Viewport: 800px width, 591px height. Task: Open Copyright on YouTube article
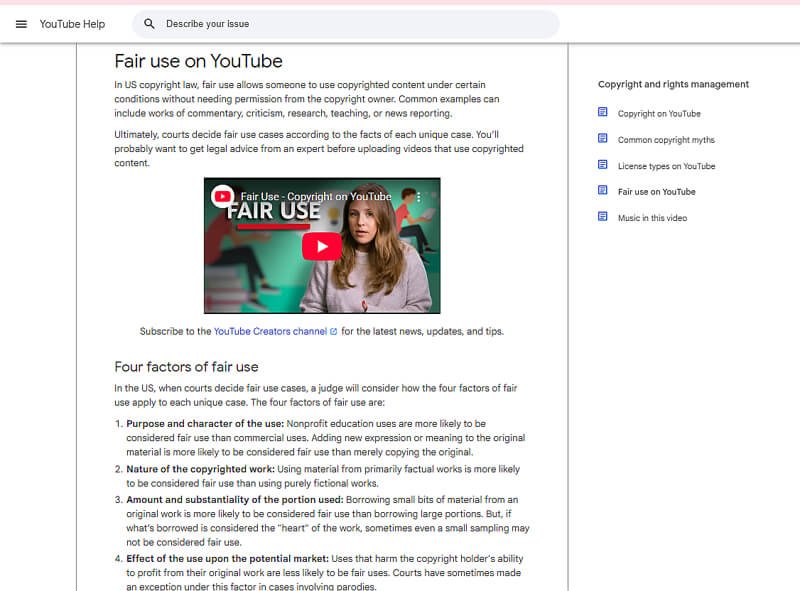[659, 113]
